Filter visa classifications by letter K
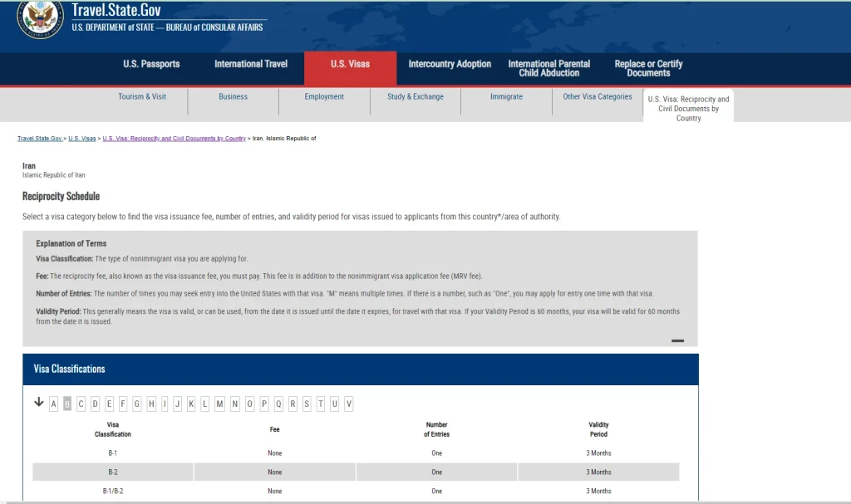 pyautogui.click(x=191, y=404)
